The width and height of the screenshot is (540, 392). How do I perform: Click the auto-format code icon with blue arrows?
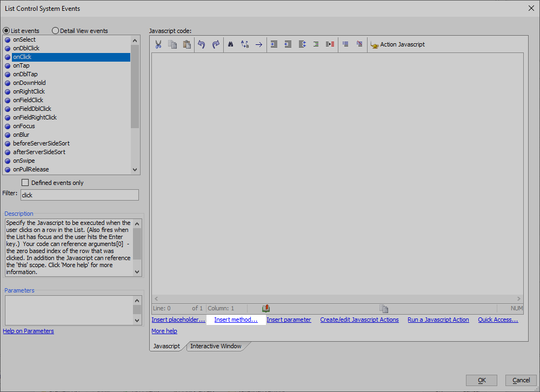(302, 44)
